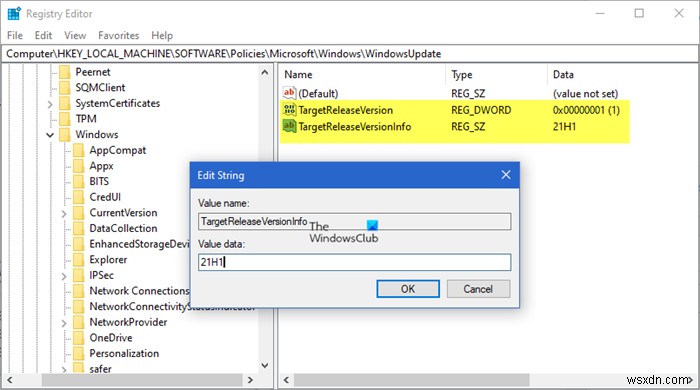This screenshot has width=700, height=390.
Task: Click the DataCollection folder icon
Action: (x=79, y=228)
